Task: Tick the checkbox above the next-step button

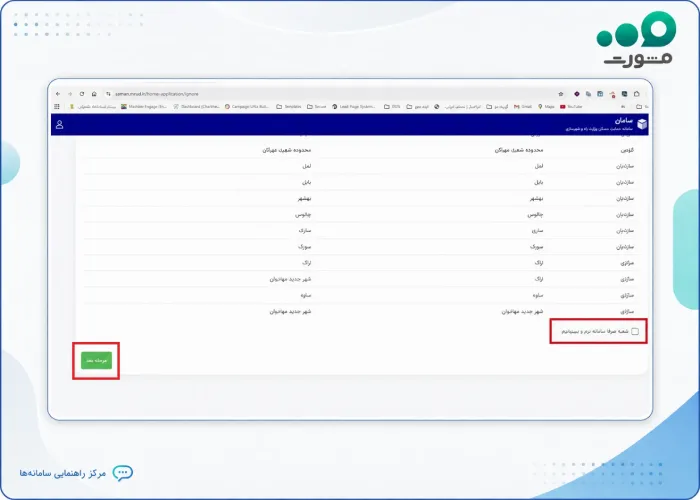Action: pyautogui.click(x=635, y=331)
